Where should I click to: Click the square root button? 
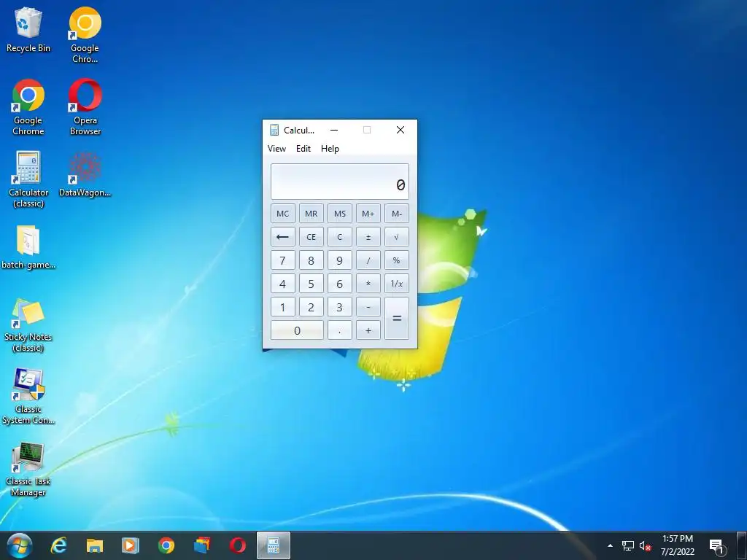[x=397, y=237]
